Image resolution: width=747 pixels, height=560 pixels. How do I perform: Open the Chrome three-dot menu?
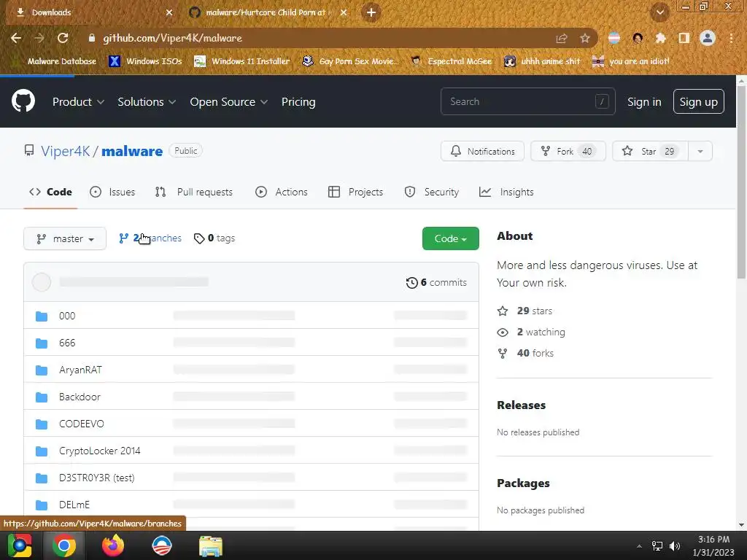(x=731, y=38)
